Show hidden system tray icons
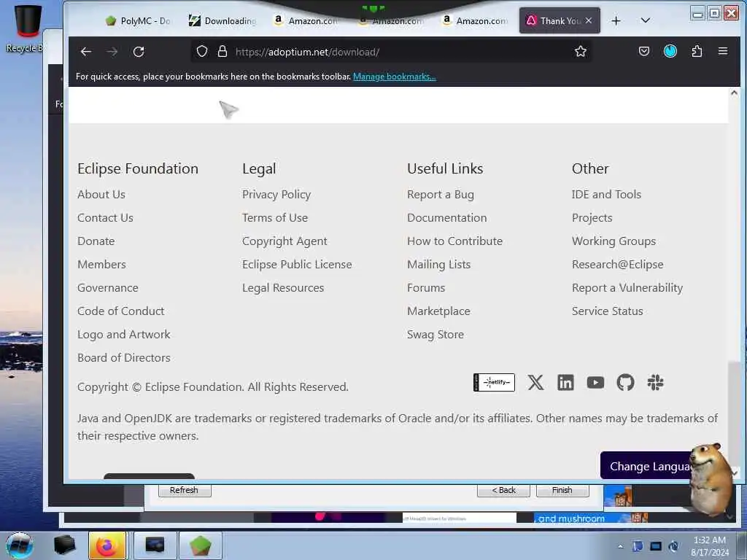This screenshot has height=560, width=747. coord(620,546)
